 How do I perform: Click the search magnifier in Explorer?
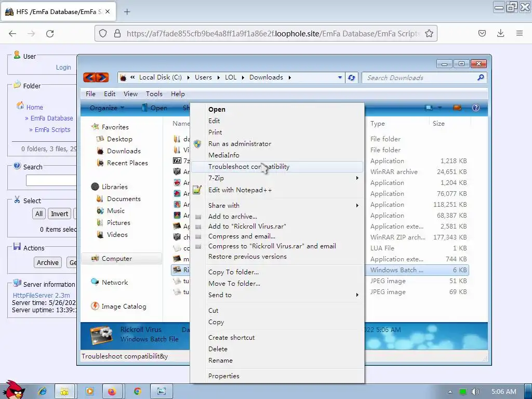(x=481, y=78)
